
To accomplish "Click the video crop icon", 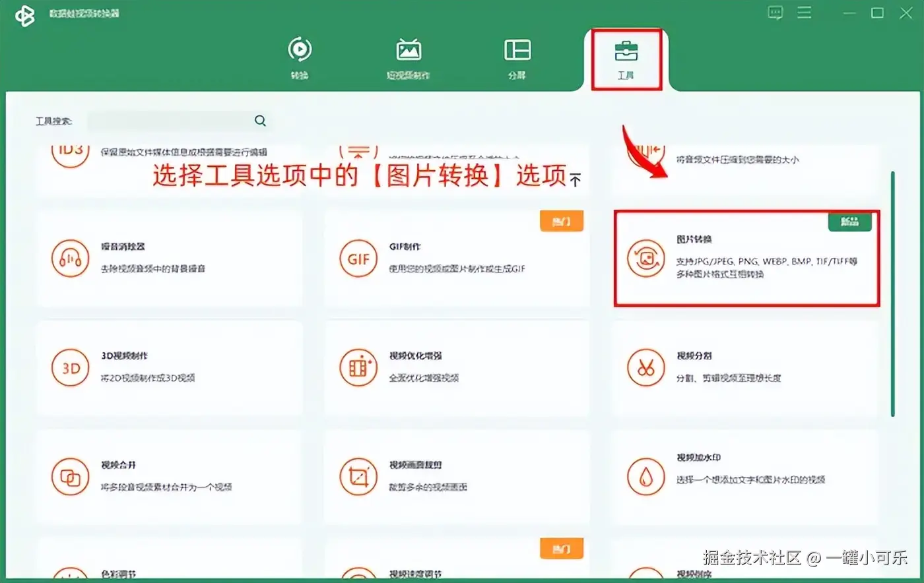I will pyautogui.click(x=358, y=476).
